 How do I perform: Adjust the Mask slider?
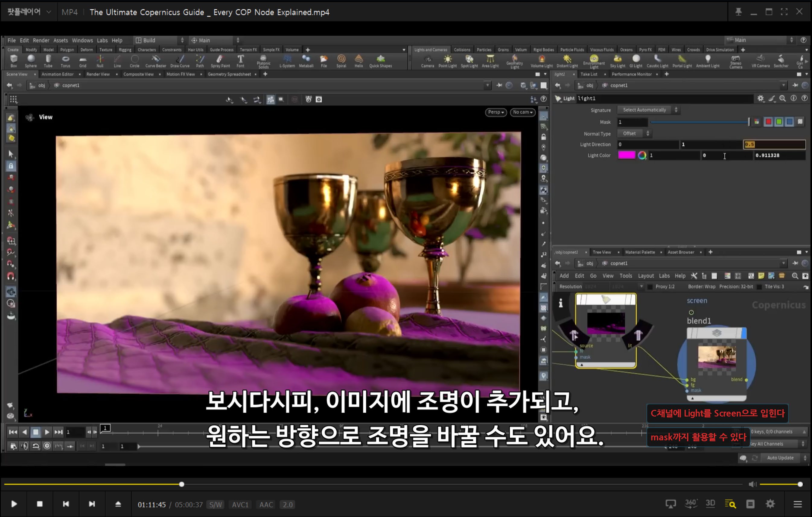(x=700, y=122)
